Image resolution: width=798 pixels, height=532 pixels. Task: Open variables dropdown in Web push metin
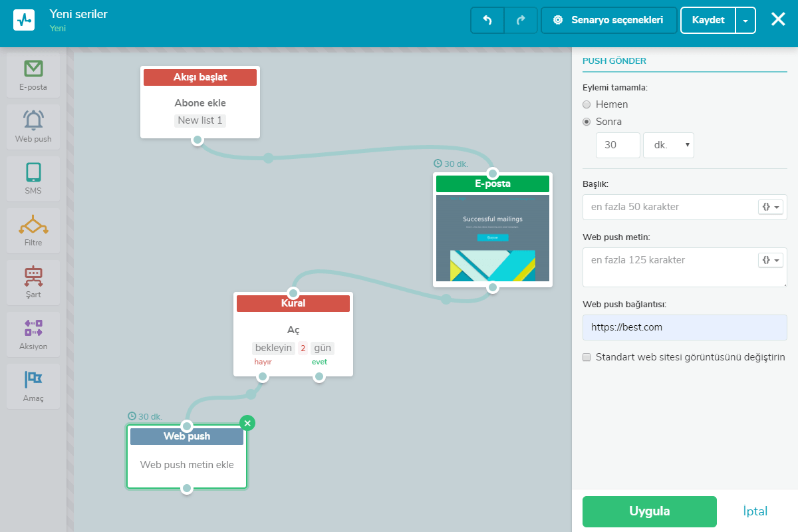(770, 260)
